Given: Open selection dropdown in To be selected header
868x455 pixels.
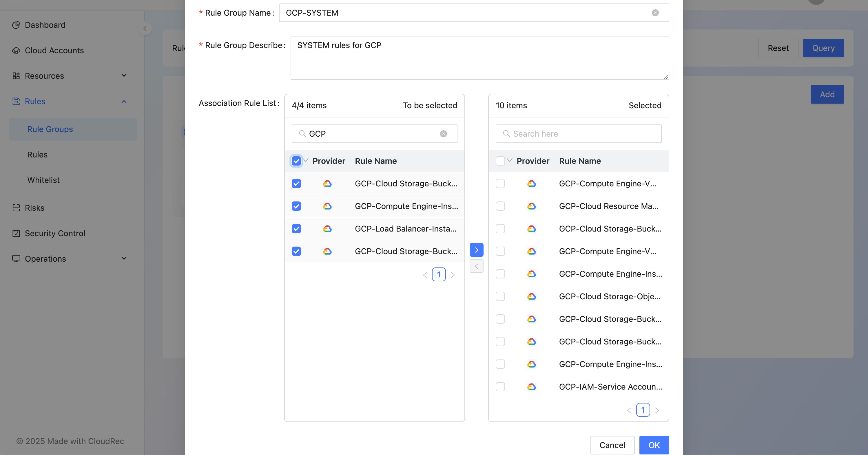Looking at the screenshot, I should [x=306, y=161].
